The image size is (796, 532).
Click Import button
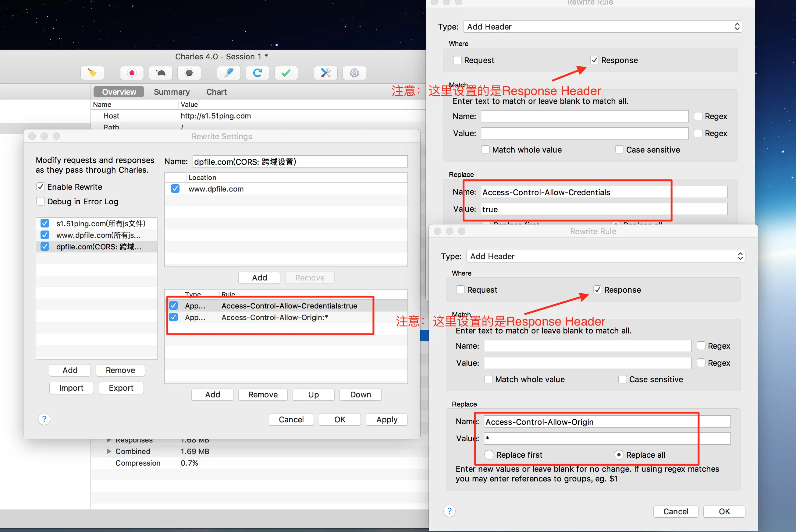71,388
